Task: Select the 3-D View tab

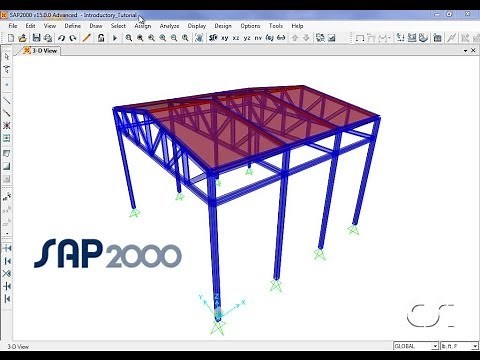Action: pos(41,51)
